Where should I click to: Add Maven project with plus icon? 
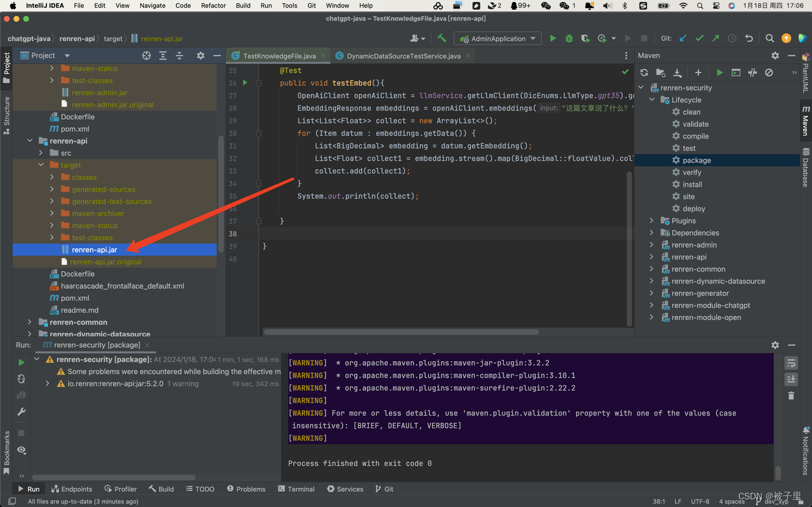pyautogui.click(x=698, y=72)
